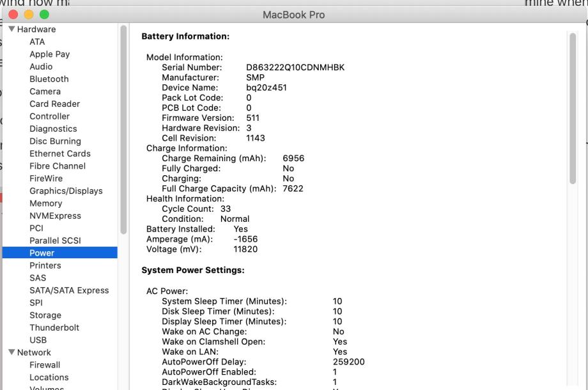Select Controller in the sidebar
Screen dimensions: 588x390
49,116
